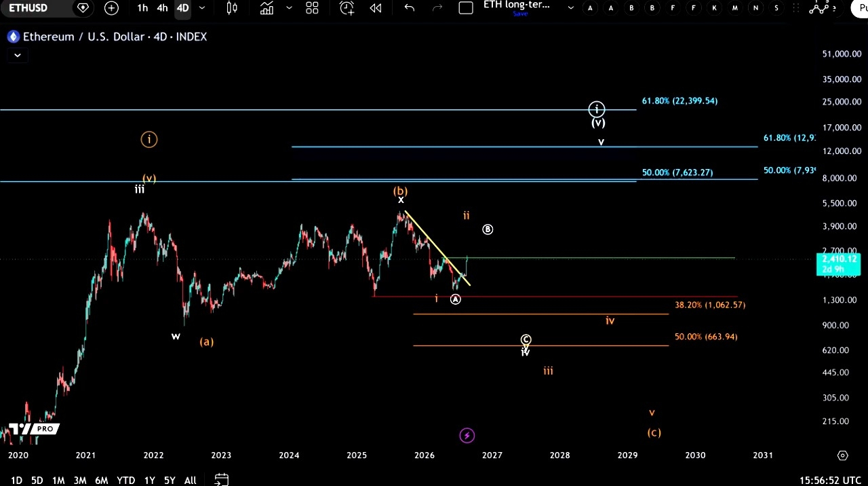
Task: Undo the last chart action
Action: coord(410,8)
